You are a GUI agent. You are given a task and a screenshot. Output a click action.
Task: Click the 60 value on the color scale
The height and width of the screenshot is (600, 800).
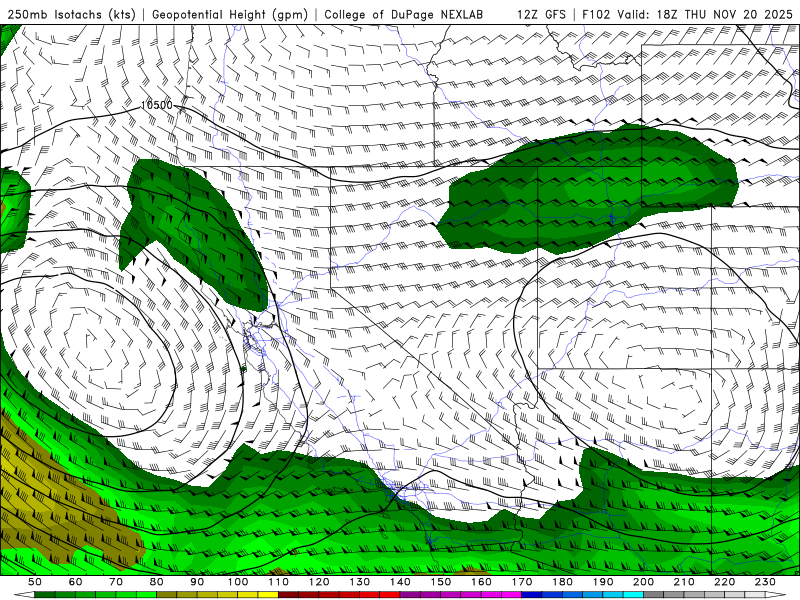point(76,582)
